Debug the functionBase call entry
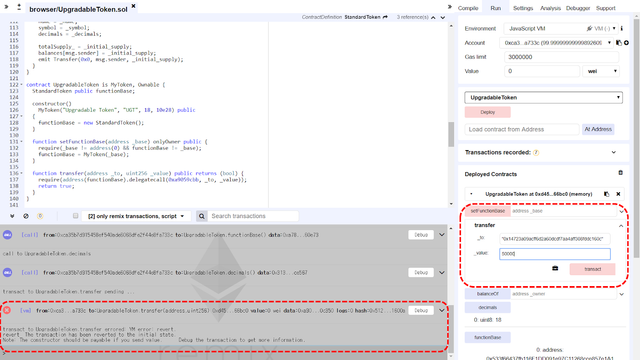640x360 pixels. 421,235
